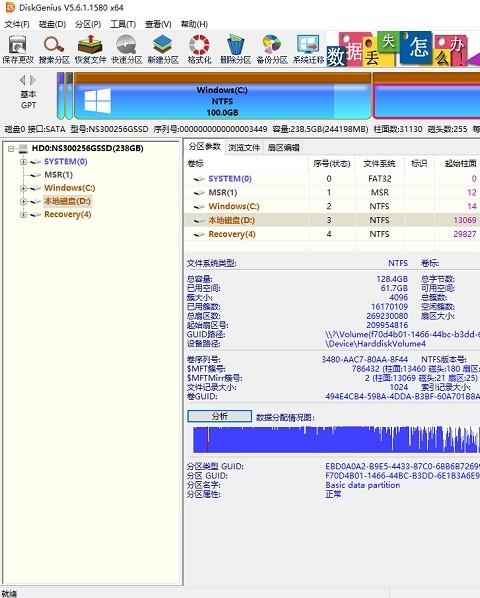Image resolution: width=480 pixels, height=598 pixels.
Task: Click the Basic data partition name
Action: tap(363, 485)
